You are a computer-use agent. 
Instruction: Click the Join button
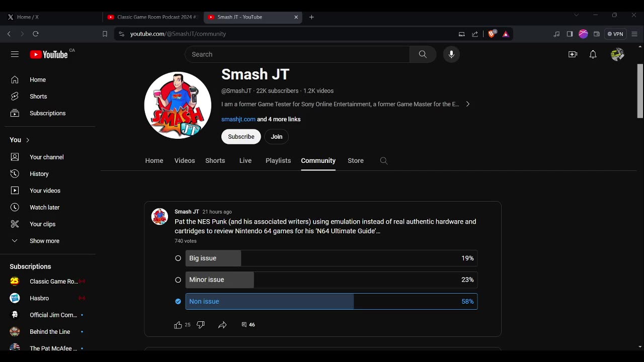click(x=277, y=137)
